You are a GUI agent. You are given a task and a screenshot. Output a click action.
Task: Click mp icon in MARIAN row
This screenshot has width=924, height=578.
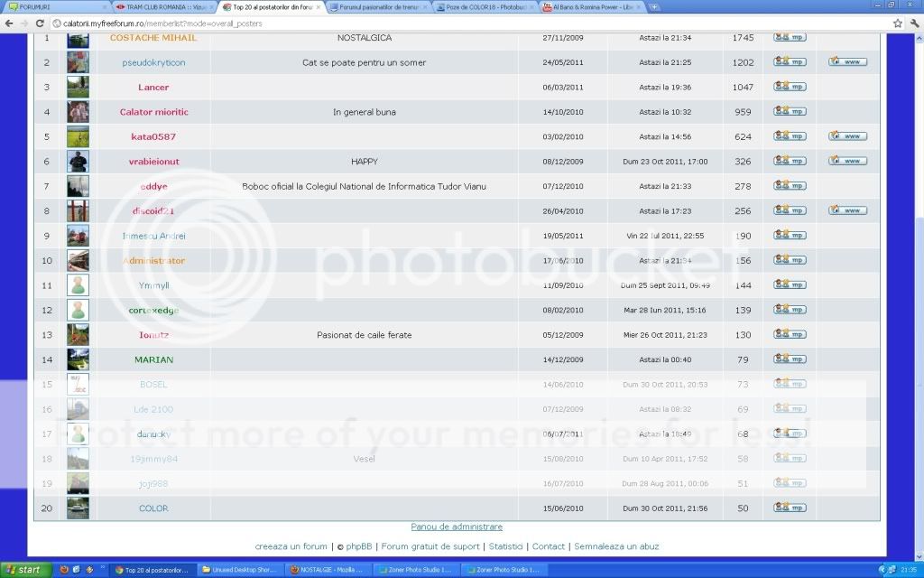pyautogui.click(x=790, y=359)
